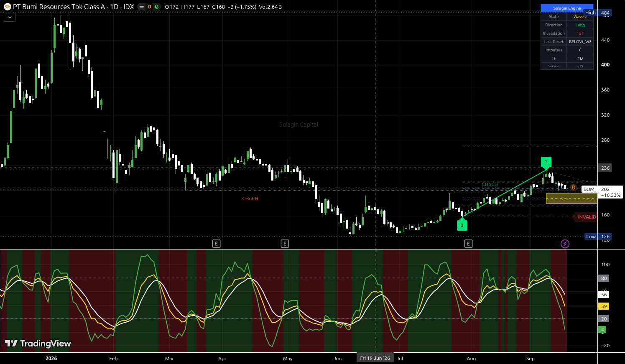Open the E earnings marker above late March
Viewport: 625px width, 364px height.
(216, 244)
